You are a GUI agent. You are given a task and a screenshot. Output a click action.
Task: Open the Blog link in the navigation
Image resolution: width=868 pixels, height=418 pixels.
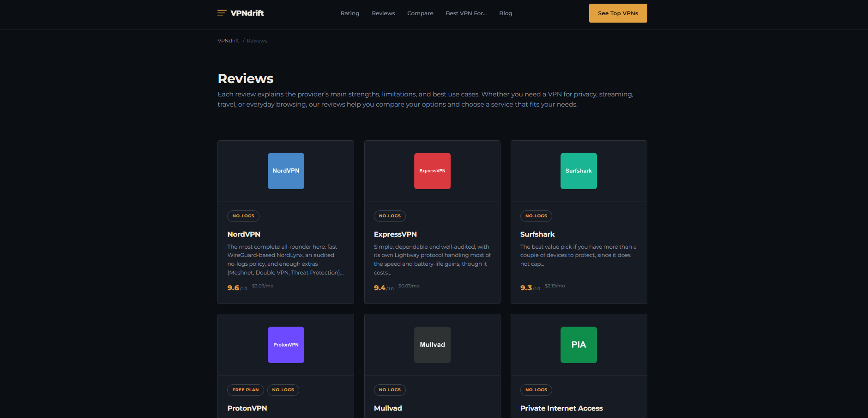pos(506,13)
